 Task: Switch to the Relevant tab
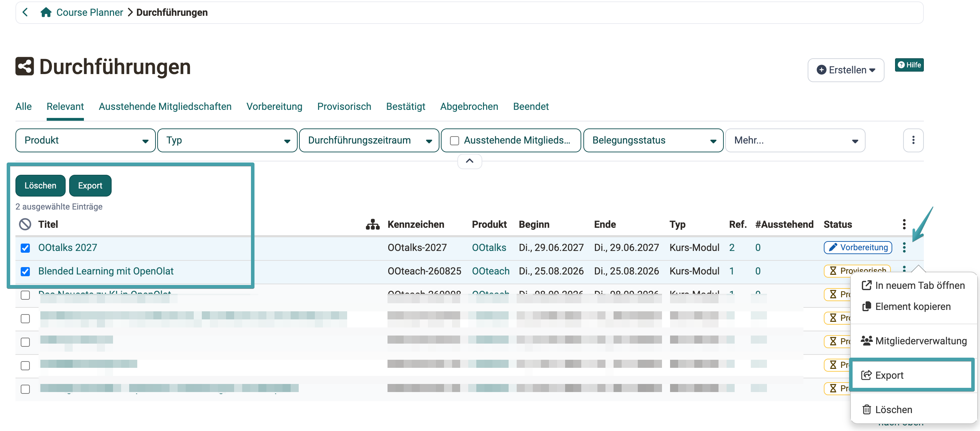pyautogui.click(x=65, y=106)
